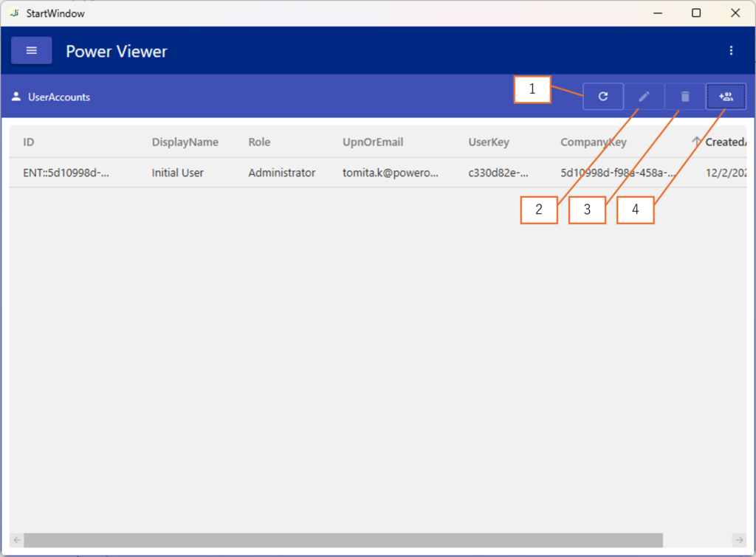
Task: Click the scrollbar right arrow
Action: [739, 540]
